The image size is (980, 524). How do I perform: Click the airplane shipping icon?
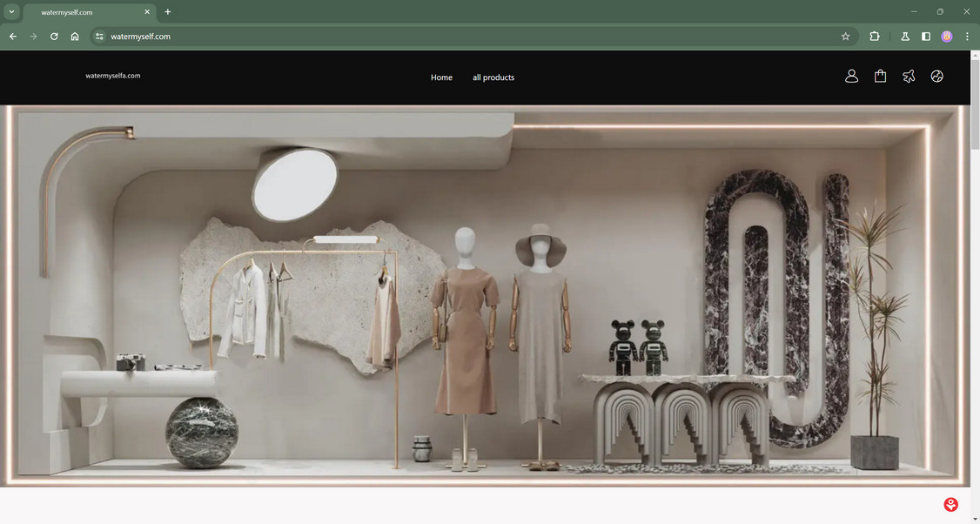909,77
